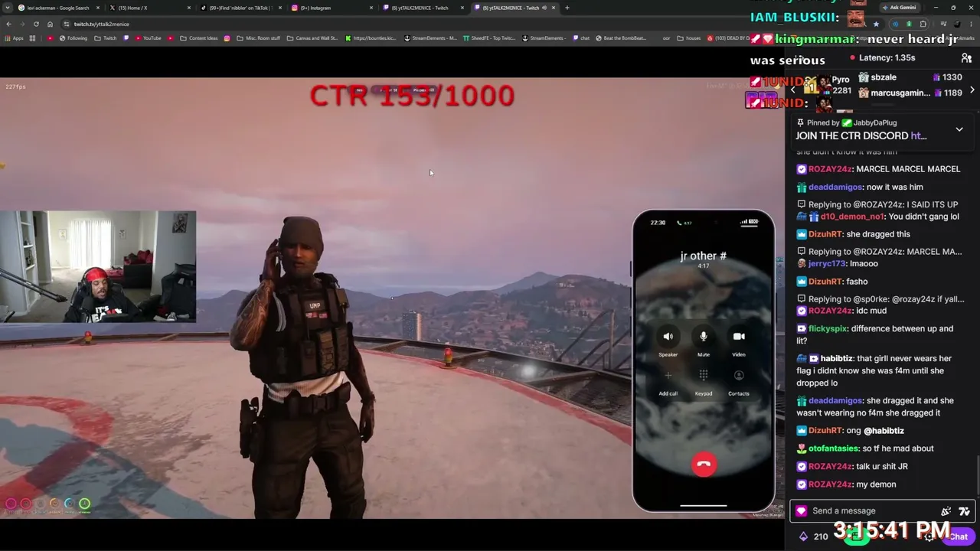980x551 pixels.
Task: Toggle the phone call Speaker button
Action: click(668, 337)
